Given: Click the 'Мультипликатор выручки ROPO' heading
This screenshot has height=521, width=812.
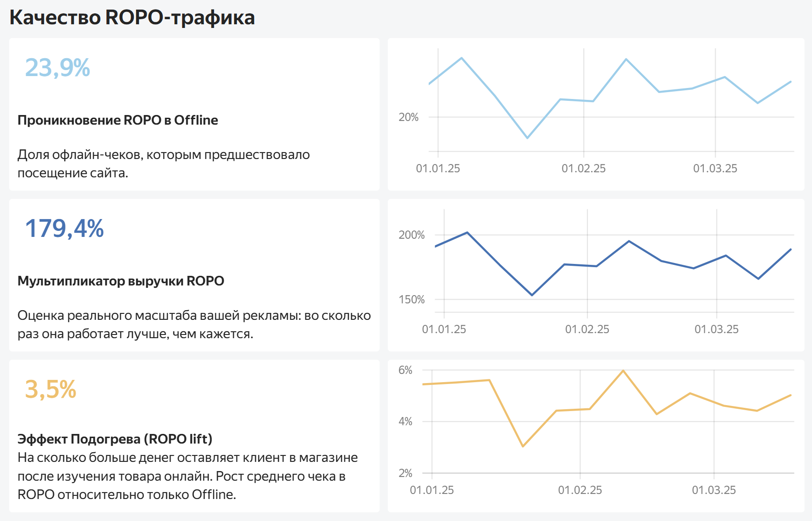Looking at the screenshot, I should 121,281.
